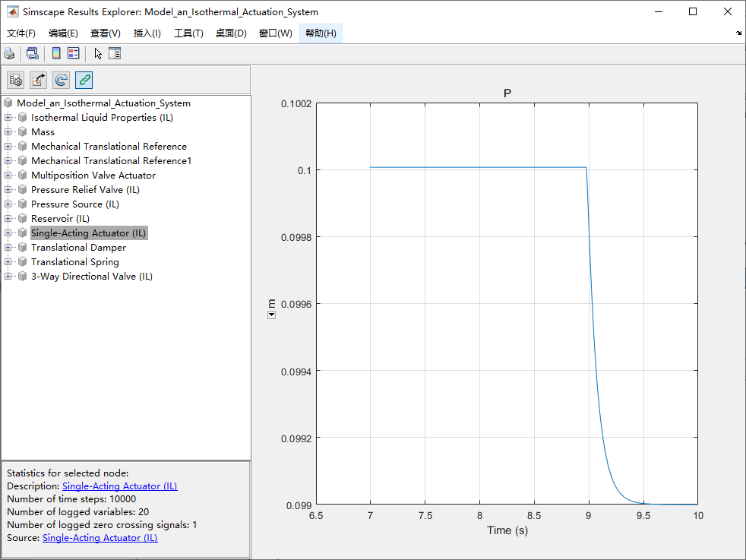Open the unit dropdown beside the y-axis
This screenshot has width=746, height=560.
[271, 315]
